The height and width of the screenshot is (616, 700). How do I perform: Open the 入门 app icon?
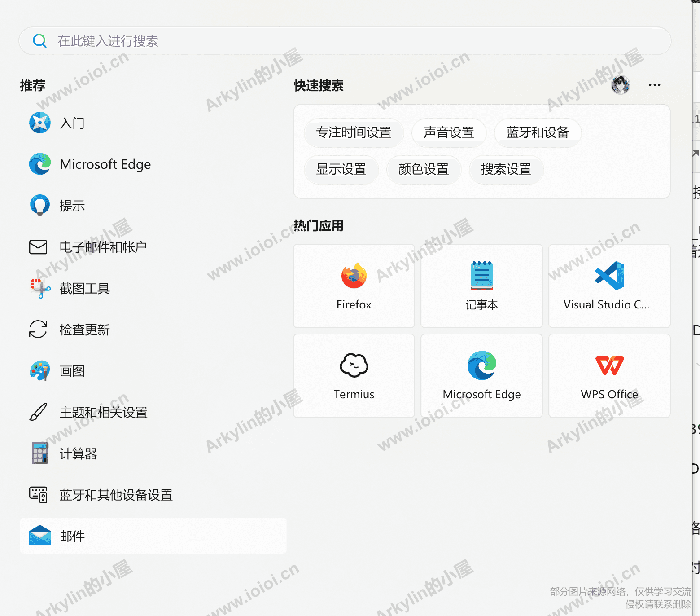pos(40,123)
